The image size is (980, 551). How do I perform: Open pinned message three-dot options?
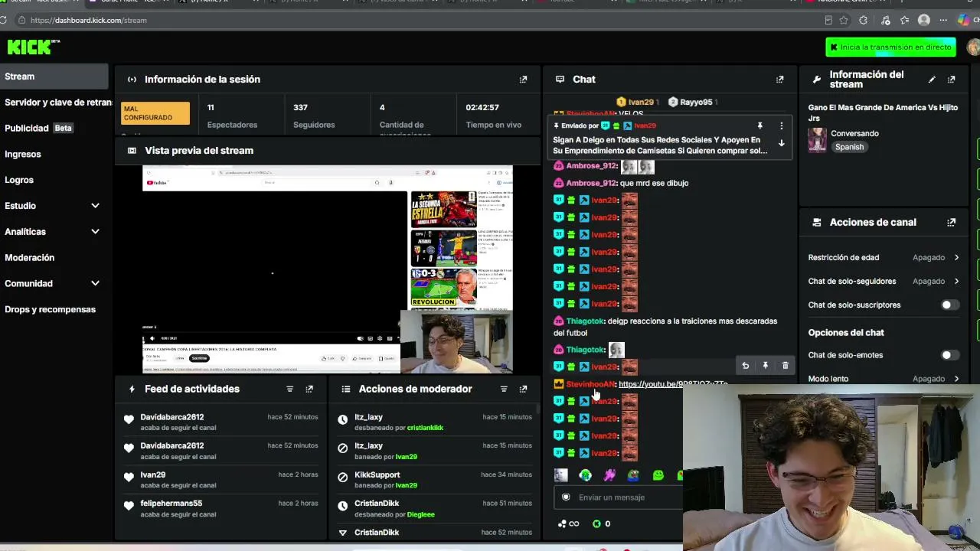click(782, 126)
